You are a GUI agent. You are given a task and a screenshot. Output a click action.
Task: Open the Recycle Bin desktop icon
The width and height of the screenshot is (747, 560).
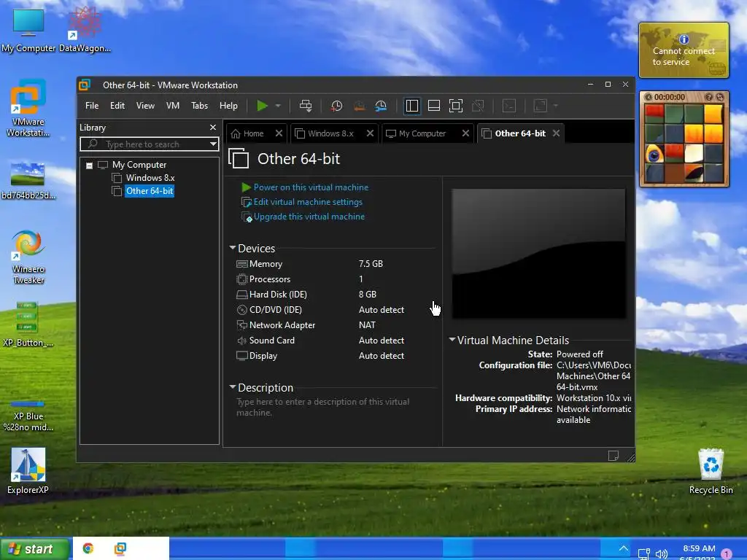(711, 472)
